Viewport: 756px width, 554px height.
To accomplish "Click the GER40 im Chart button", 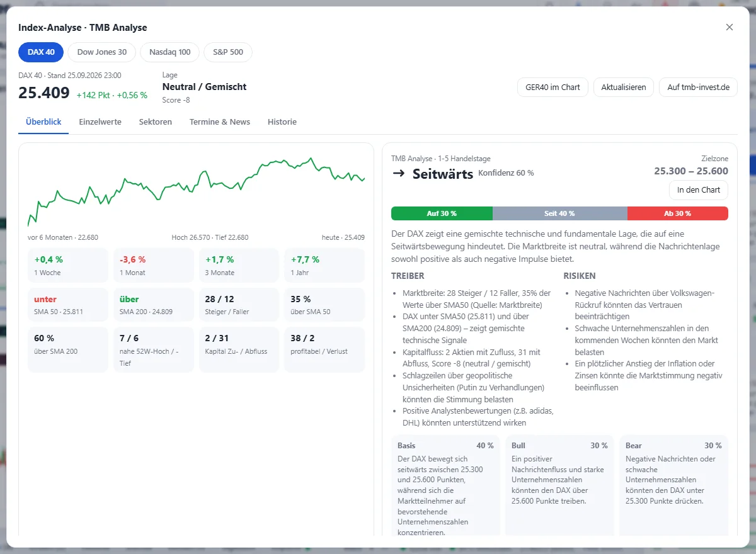I will (553, 88).
